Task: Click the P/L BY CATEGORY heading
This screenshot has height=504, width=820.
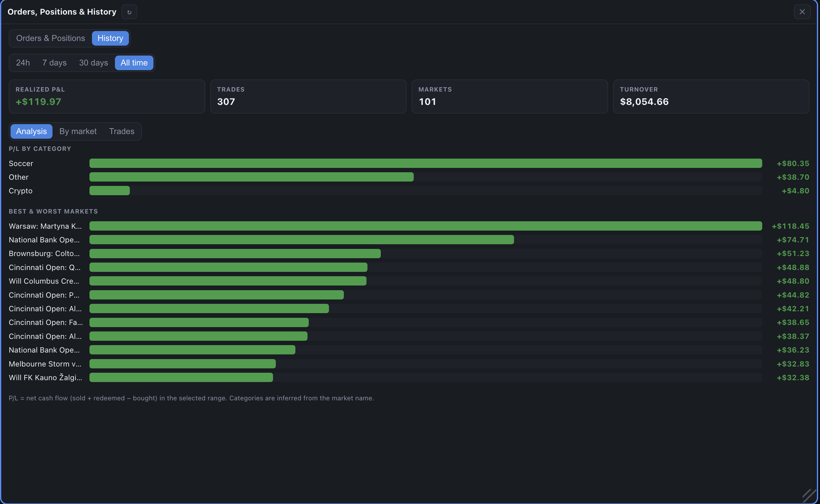Action: coord(40,149)
